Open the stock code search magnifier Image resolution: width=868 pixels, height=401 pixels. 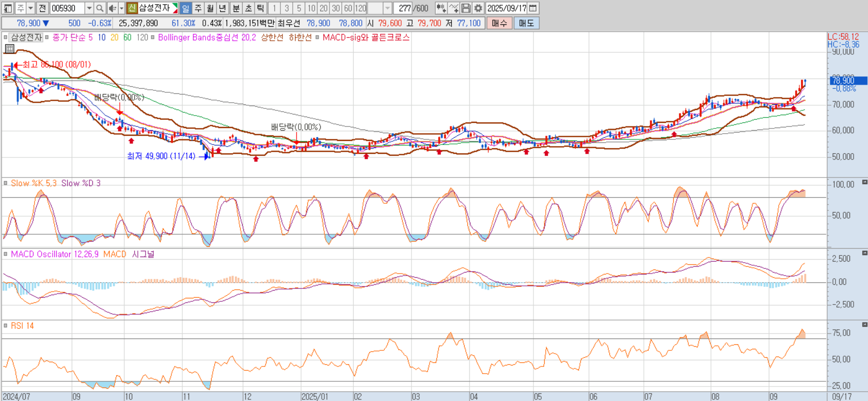pyautogui.click(x=100, y=8)
